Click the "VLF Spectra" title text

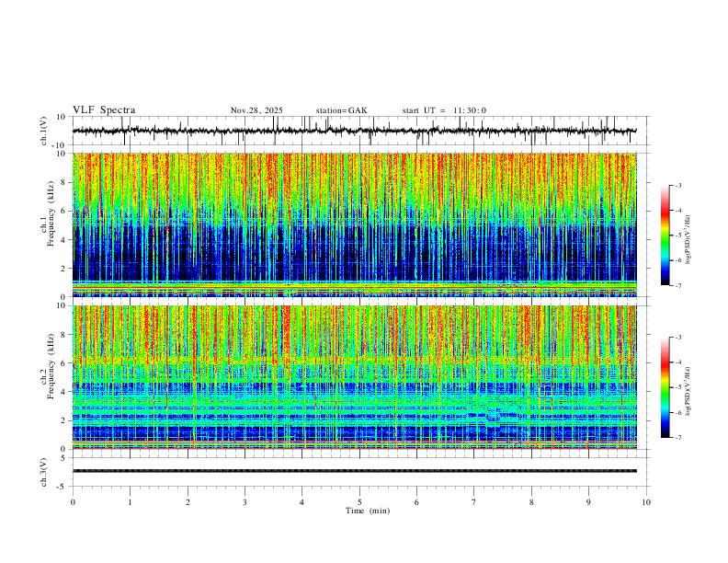104,110
